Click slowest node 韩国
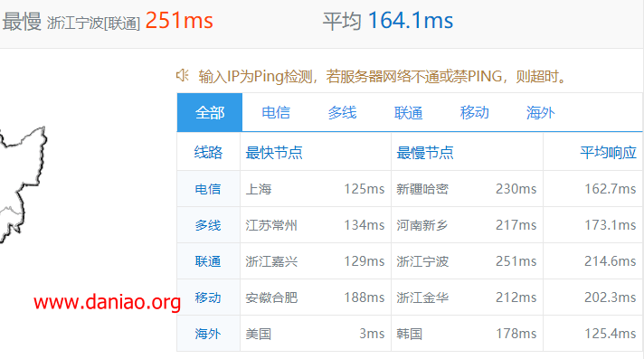This screenshot has height=359, width=644. point(410,334)
